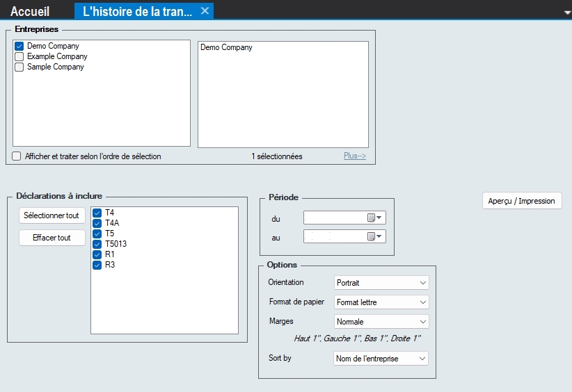Screen dimensions: 572x392
Task: Open the tab list arrow at top right
Action: point(566,13)
